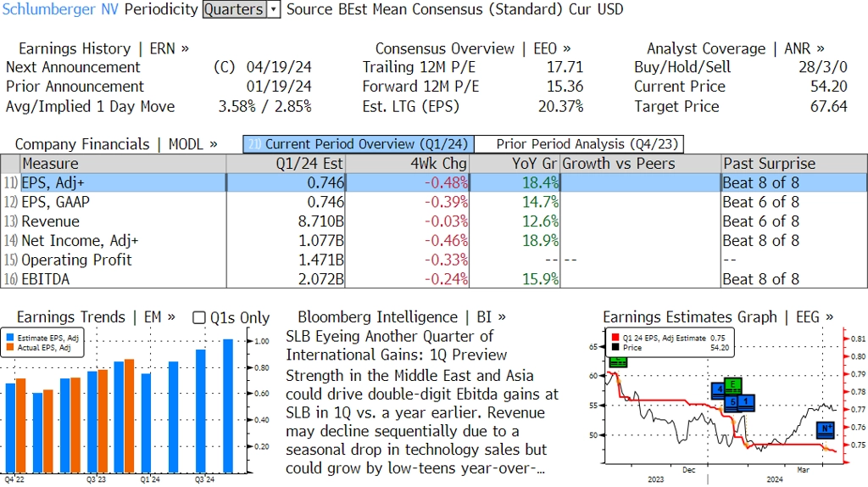This screenshot has height=487, width=868.
Task: Click the blue 5 event marker
Action: point(732,402)
